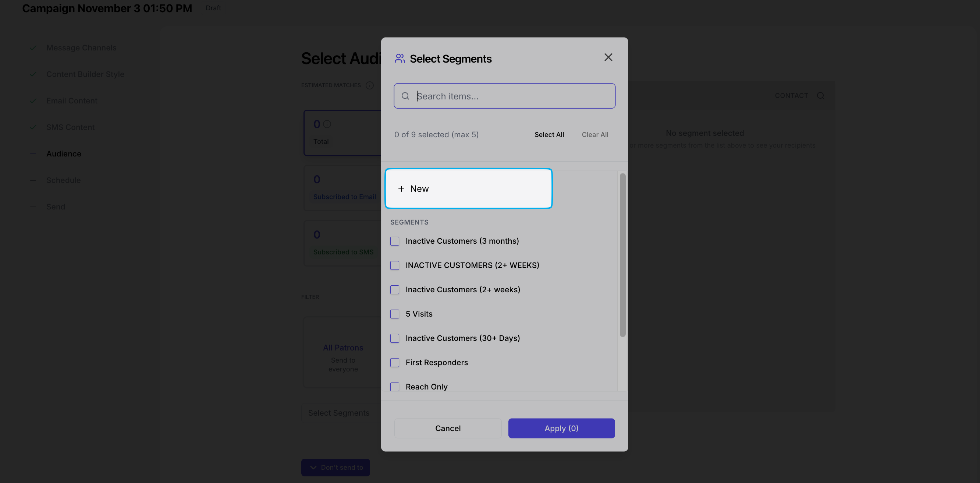The width and height of the screenshot is (980, 483).
Task: Check the First Responders segment
Action: coord(394,363)
